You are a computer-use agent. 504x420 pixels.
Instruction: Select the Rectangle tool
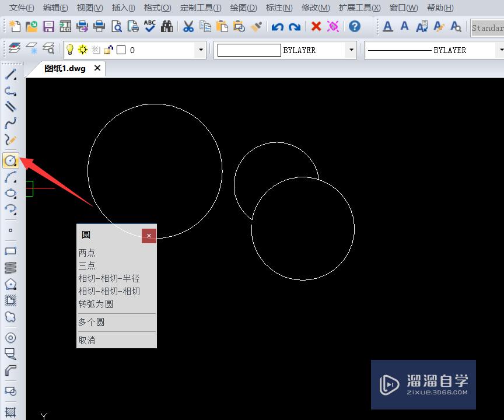10,249
